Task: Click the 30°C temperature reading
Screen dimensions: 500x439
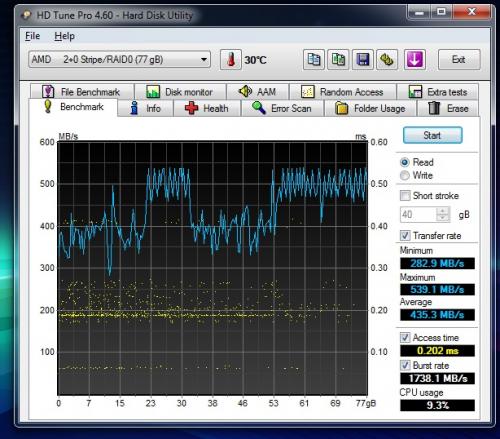Action: pos(256,60)
